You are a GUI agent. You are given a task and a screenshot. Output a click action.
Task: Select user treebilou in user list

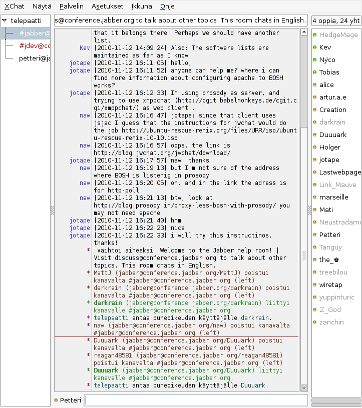pos(333,272)
